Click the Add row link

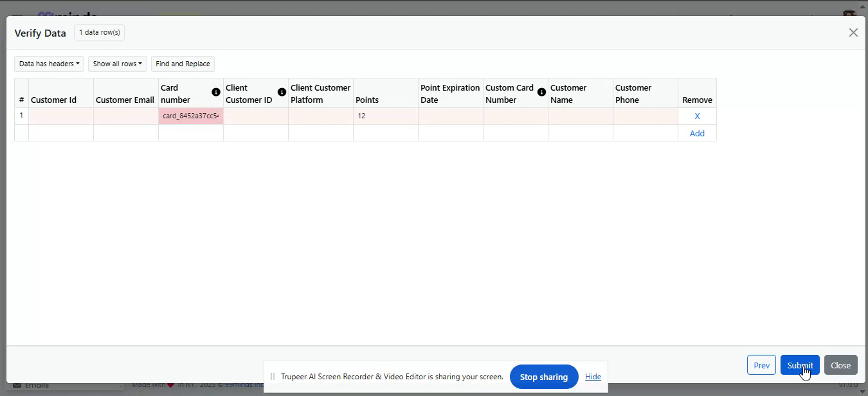click(x=697, y=133)
